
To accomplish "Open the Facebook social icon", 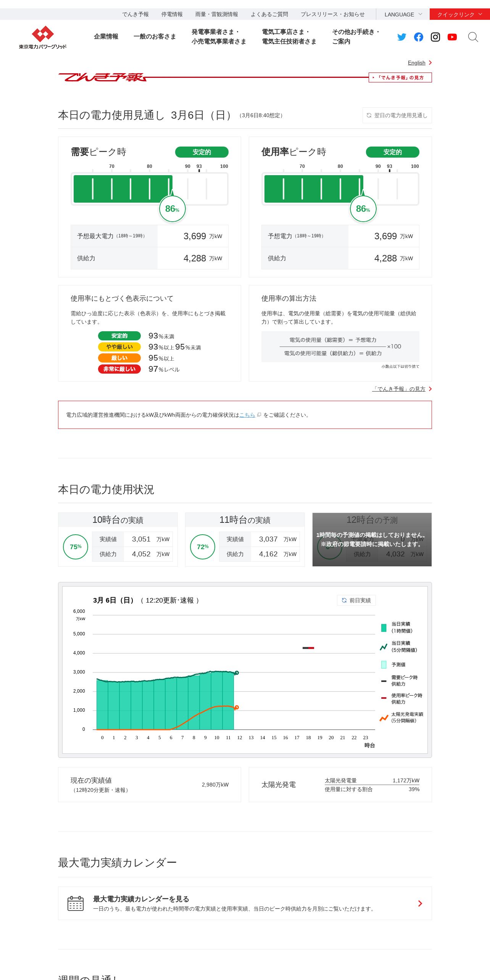I will pyautogui.click(x=419, y=37).
